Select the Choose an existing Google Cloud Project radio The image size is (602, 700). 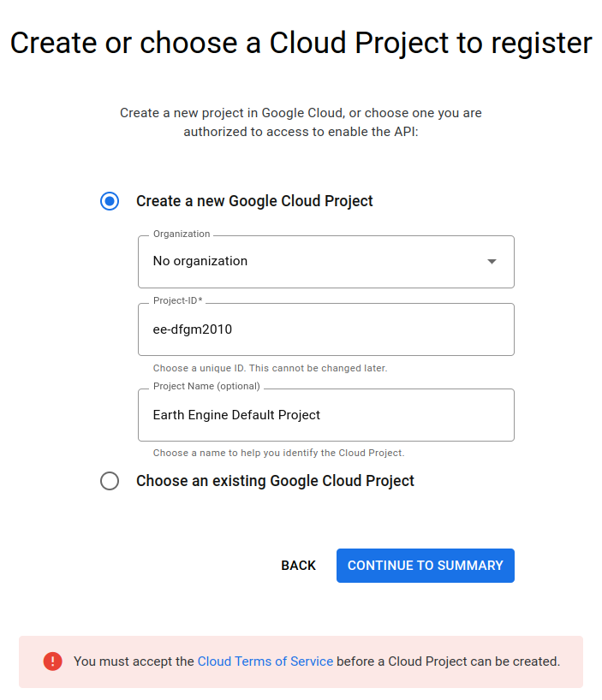coord(110,481)
